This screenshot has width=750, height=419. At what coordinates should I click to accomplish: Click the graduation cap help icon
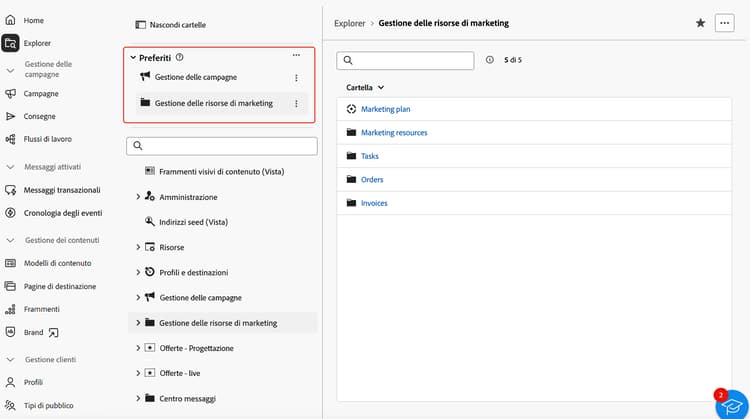731,402
